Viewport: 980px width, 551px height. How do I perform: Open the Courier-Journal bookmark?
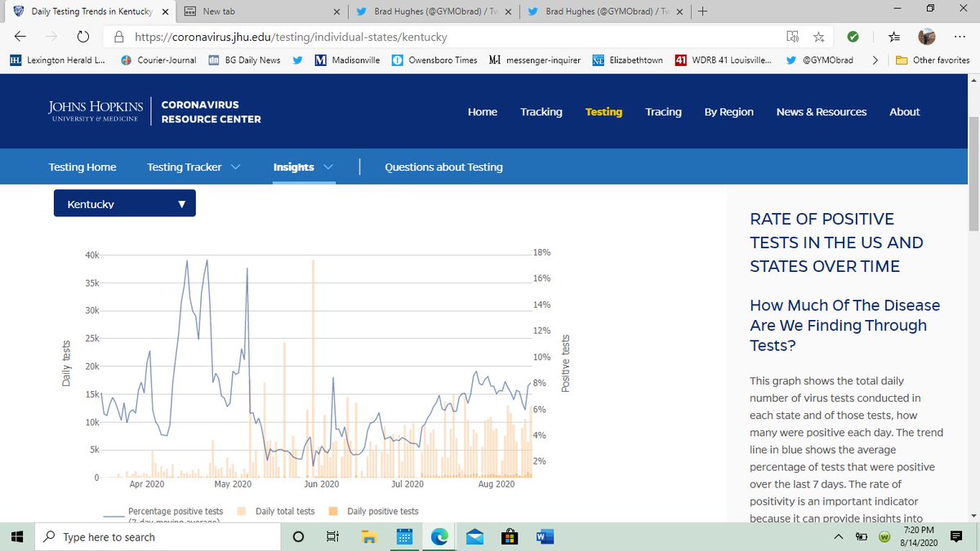(x=160, y=60)
